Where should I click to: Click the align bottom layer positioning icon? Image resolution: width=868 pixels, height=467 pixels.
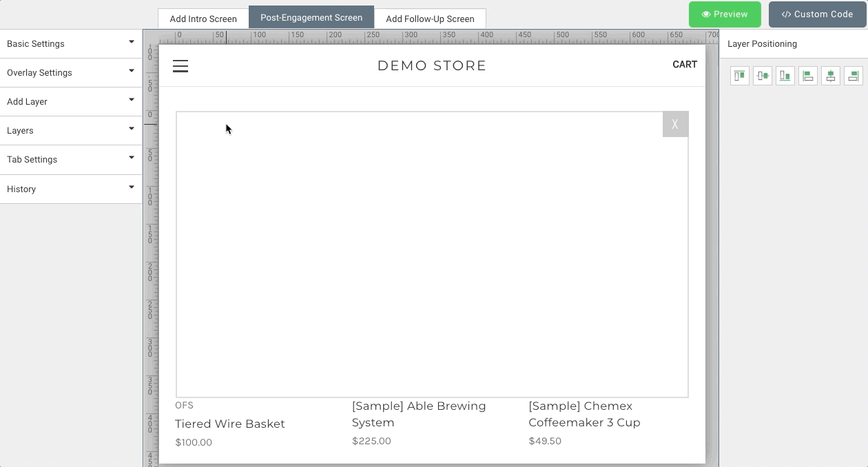pyautogui.click(x=785, y=76)
